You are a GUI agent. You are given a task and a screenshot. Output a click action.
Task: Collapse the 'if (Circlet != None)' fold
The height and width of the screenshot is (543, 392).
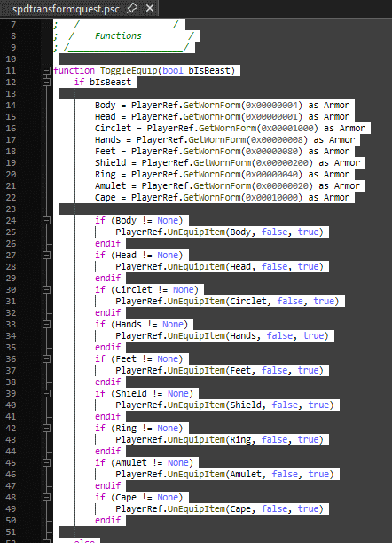(46, 290)
